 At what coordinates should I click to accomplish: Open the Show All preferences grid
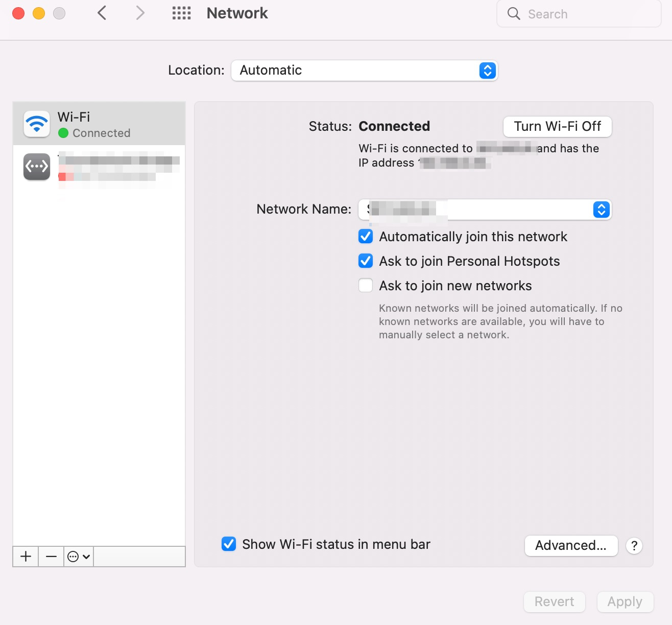(181, 13)
